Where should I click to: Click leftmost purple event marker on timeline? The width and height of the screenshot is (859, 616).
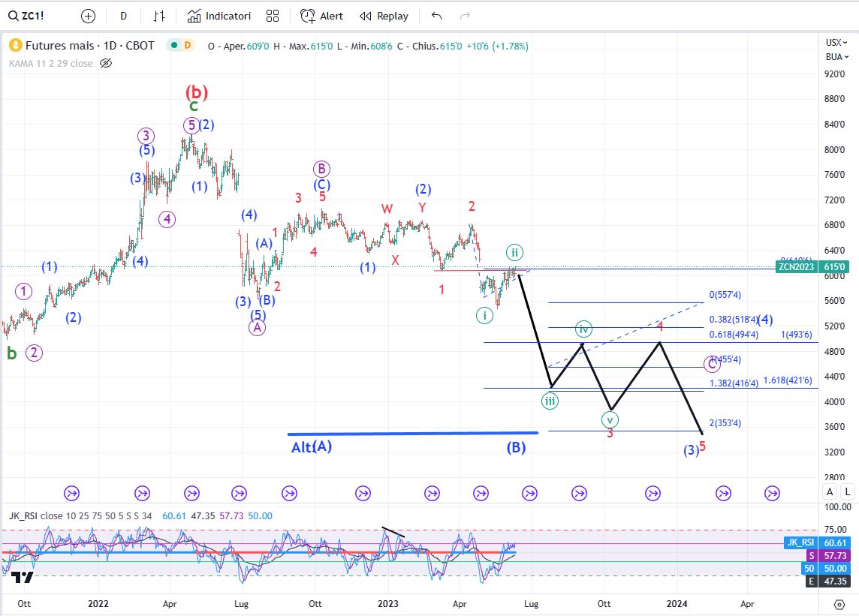tap(72, 494)
